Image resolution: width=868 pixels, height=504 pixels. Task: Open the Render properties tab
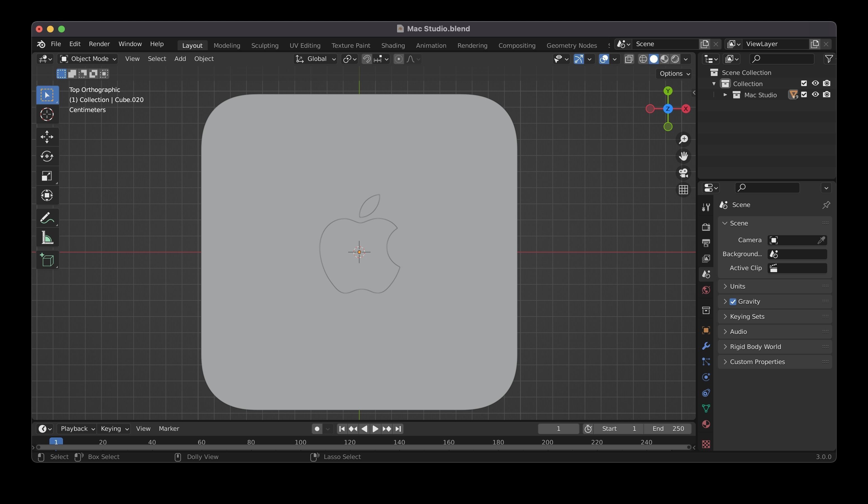pos(706,227)
